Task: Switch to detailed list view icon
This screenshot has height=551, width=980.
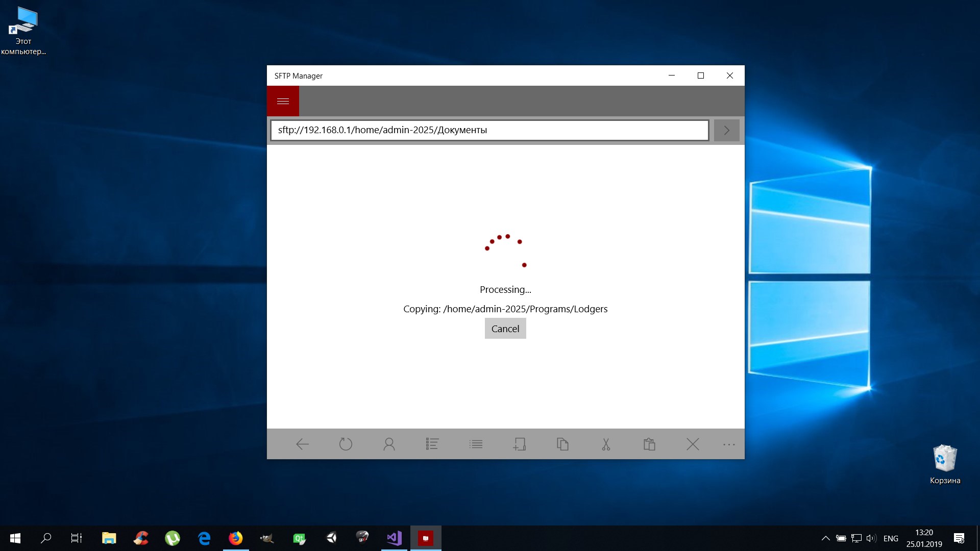Action: point(432,444)
